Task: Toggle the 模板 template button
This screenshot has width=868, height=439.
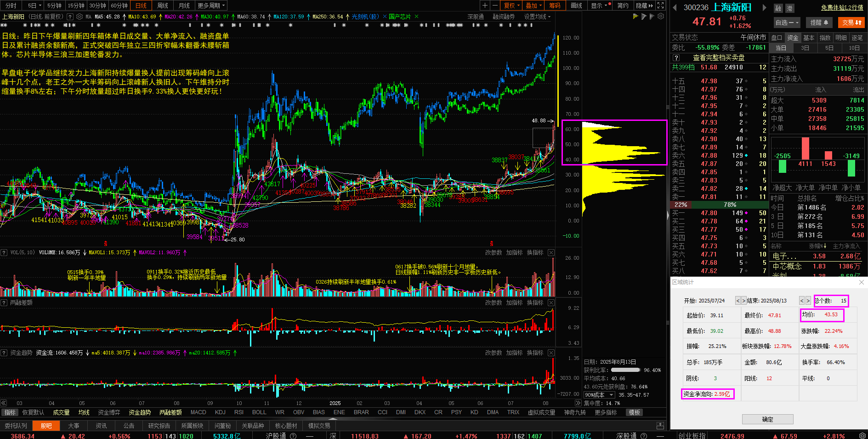Action: (x=635, y=412)
